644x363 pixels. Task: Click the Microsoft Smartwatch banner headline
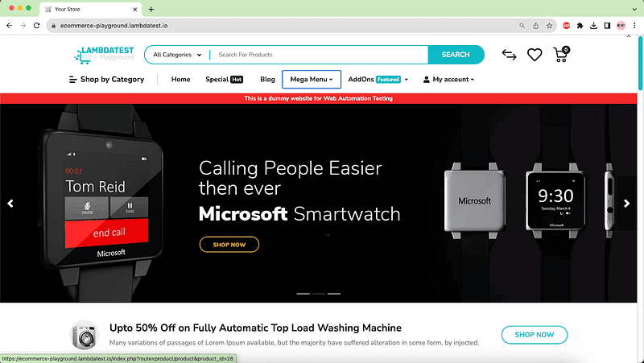click(299, 214)
